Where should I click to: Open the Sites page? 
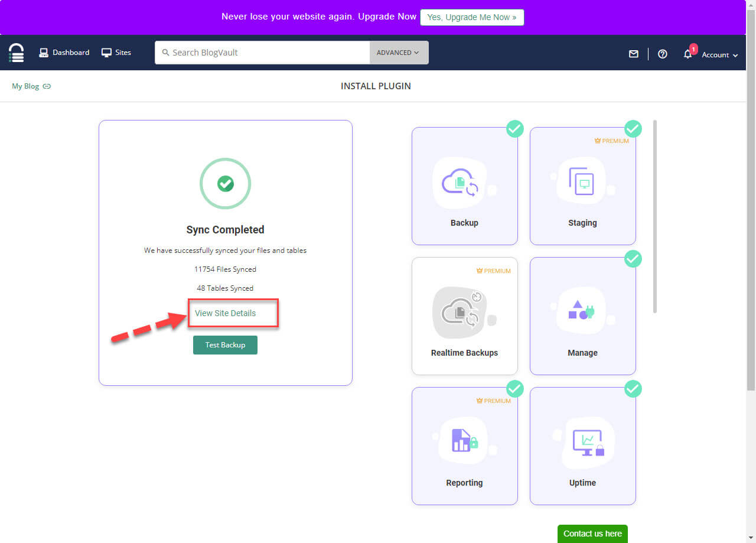pos(116,53)
